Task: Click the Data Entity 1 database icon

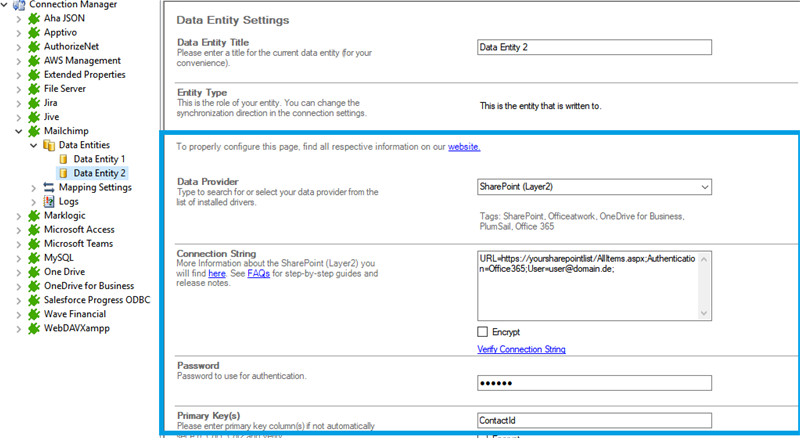Action: click(x=64, y=159)
